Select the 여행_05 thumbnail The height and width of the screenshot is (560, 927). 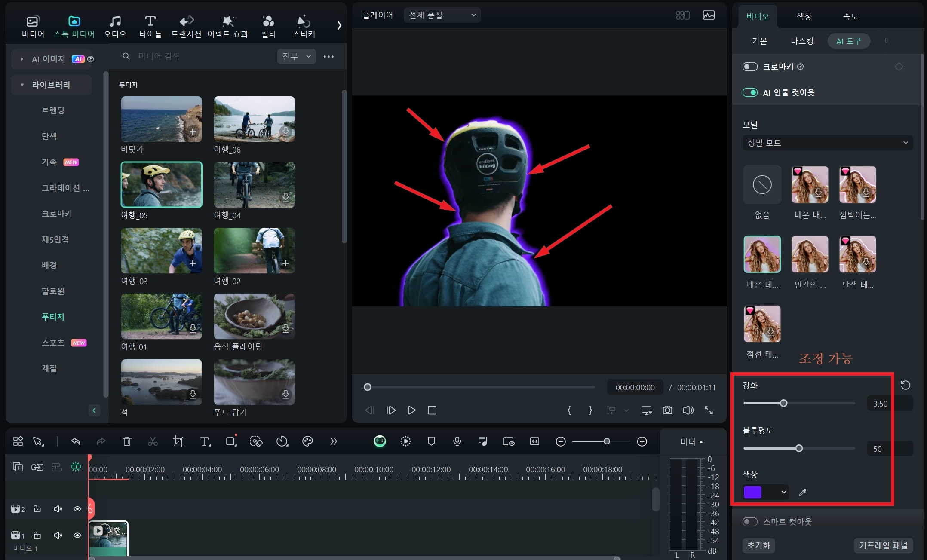click(161, 185)
